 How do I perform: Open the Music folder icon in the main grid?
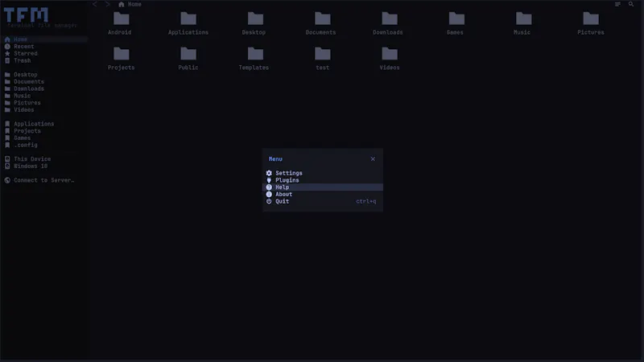click(x=523, y=19)
